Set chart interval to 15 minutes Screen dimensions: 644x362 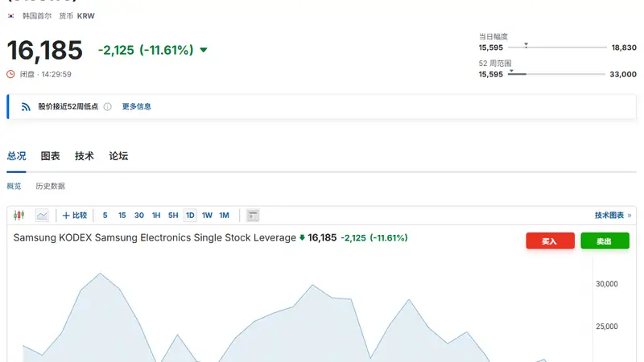(x=122, y=215)
